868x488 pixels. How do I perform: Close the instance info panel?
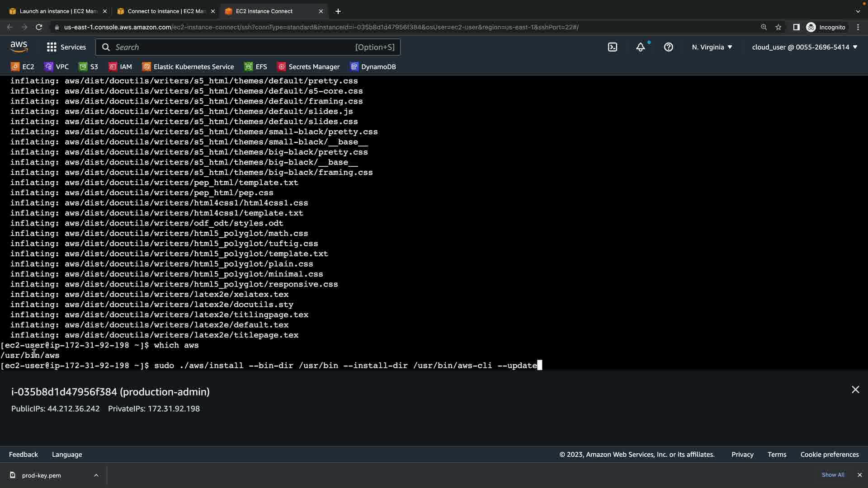855,389
